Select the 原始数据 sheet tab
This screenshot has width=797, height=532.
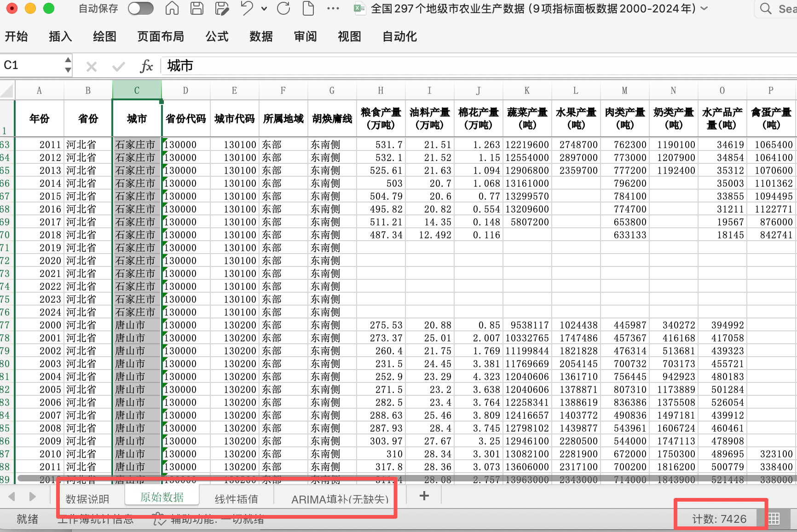coord(162,497)
